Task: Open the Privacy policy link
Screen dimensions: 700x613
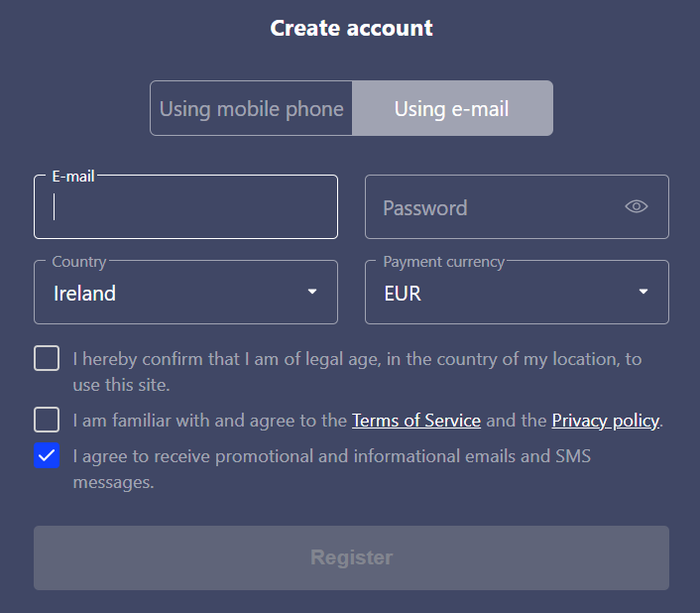Action: [x=605, y=421]
